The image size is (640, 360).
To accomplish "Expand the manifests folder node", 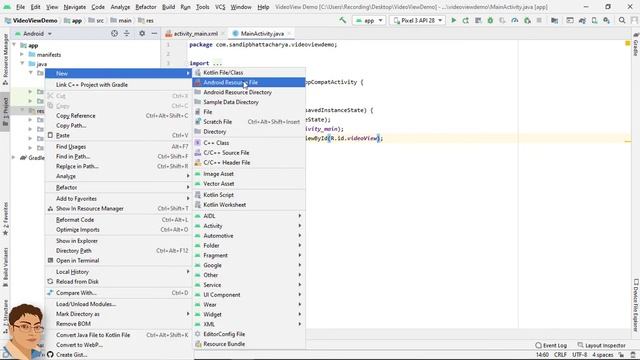I will 22,54.
